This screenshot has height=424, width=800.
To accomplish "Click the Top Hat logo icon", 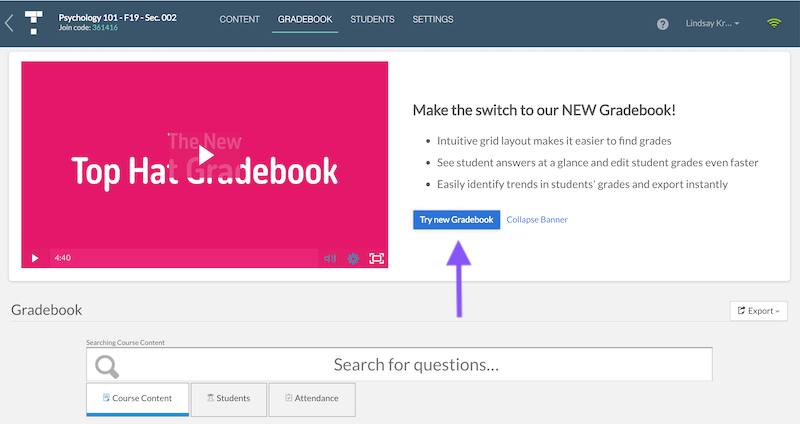I will pyautogui.click(x=34, y=22).
